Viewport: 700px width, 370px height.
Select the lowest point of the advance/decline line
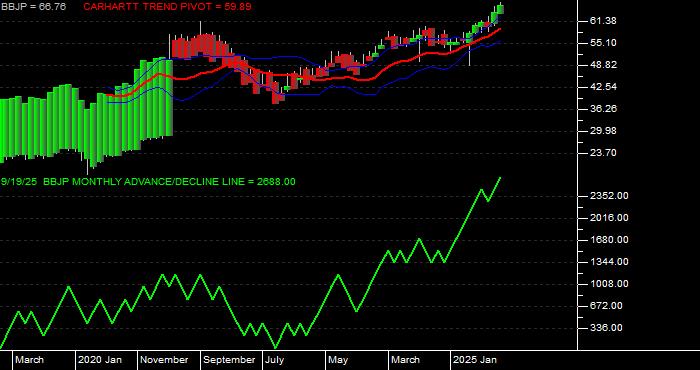coord(275,347)
